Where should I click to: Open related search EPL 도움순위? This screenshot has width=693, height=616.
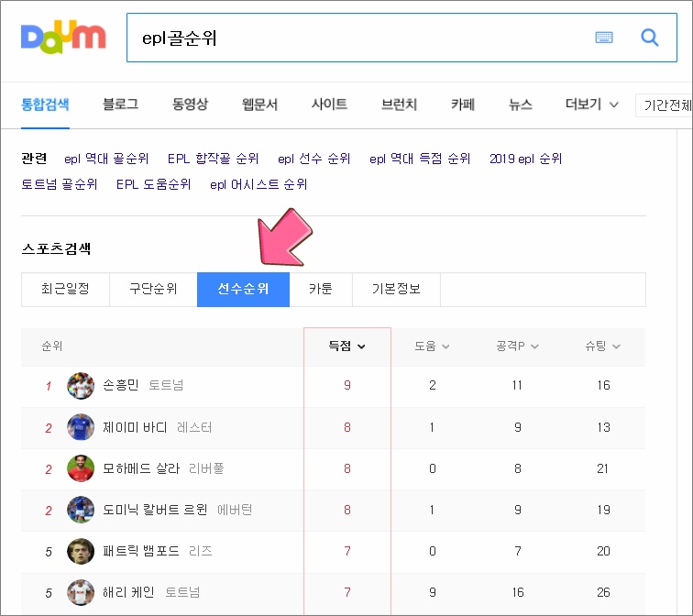point(153,184)
